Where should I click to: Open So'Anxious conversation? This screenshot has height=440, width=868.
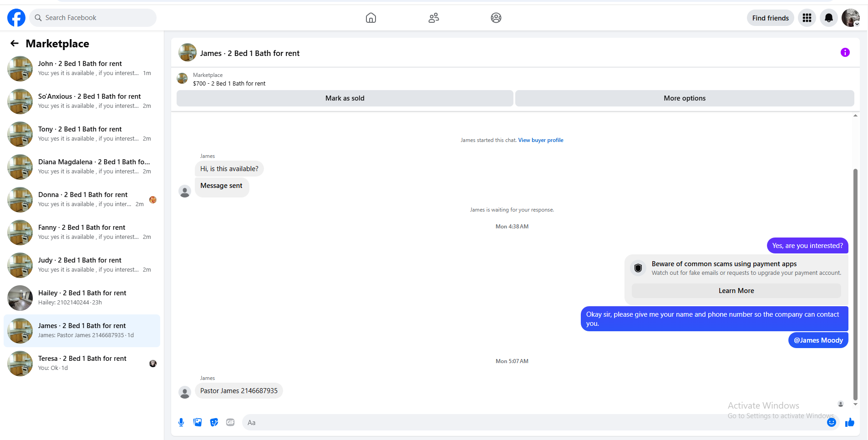point(82,101)
